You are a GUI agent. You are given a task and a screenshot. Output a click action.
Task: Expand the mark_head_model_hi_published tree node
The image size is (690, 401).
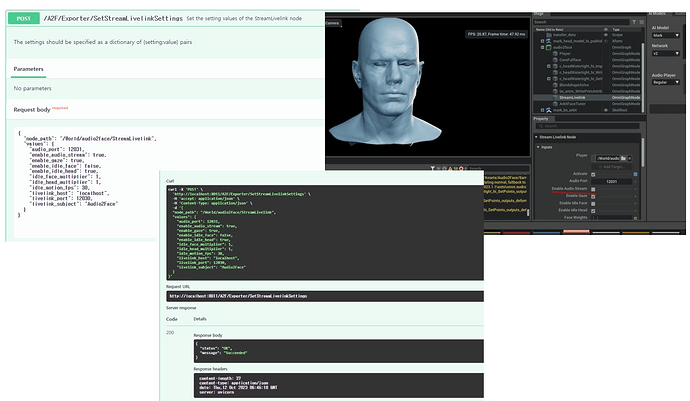pos(542,41)
